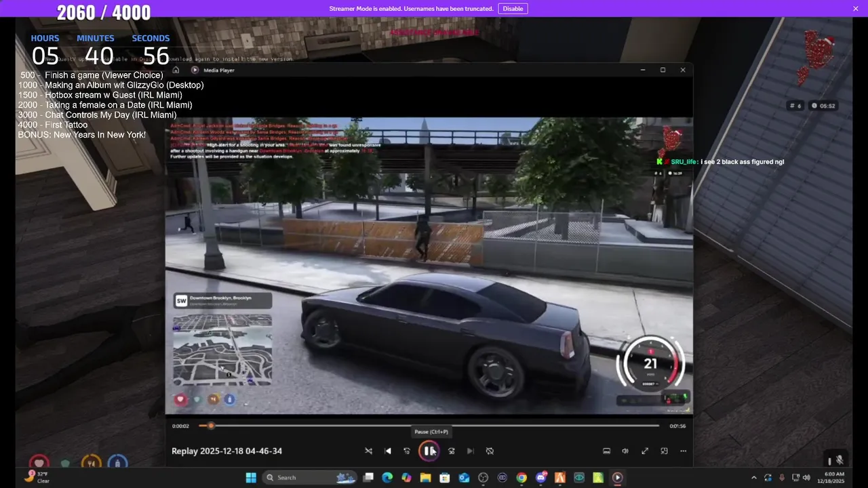Toggle shuffle in Media Player
868x488 pixels.
pyautogui.click(x=368, y=451)
